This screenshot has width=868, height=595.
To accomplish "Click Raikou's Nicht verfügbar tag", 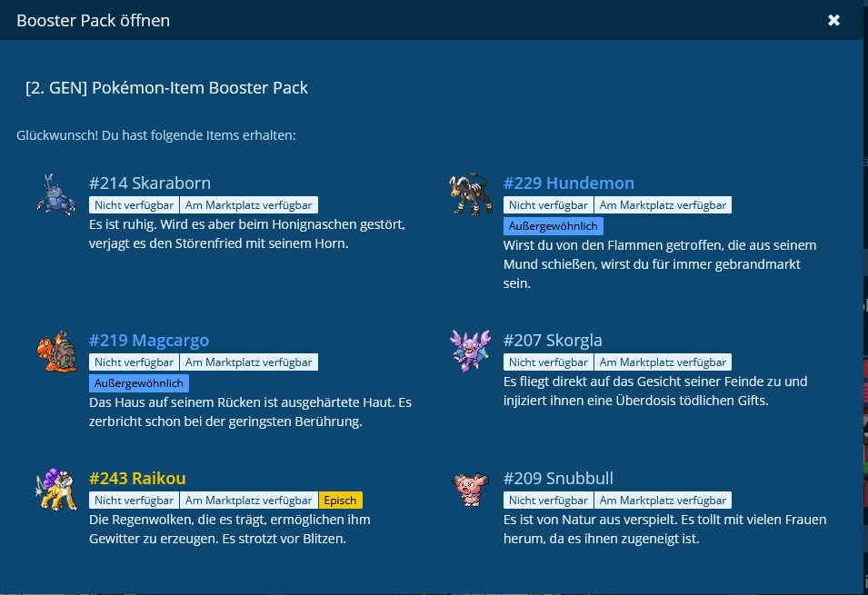I will click(134, 501).
